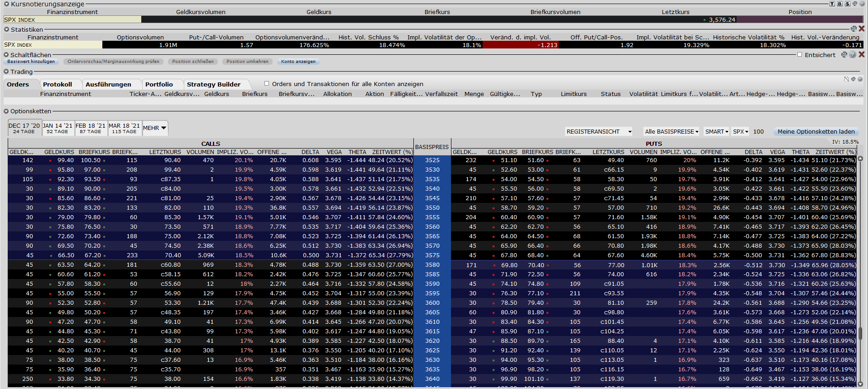This screenshot has width=868, height=389.
Task: Open the Statistiken panel wrench settings
Action: (854, 29)
